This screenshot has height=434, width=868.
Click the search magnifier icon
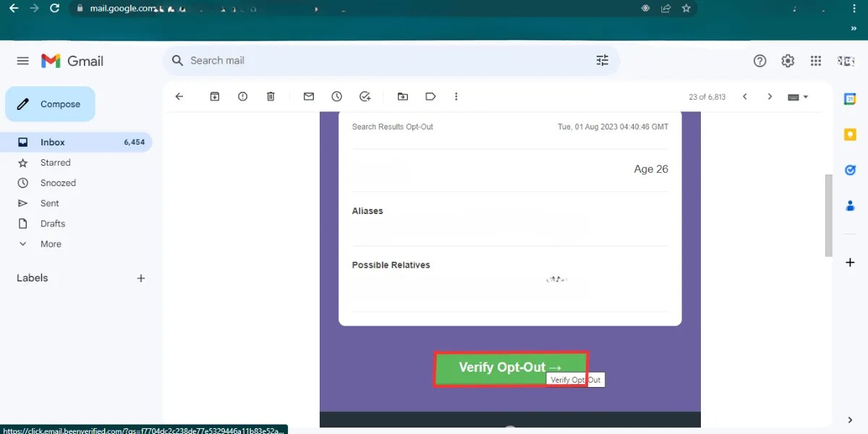177,61
